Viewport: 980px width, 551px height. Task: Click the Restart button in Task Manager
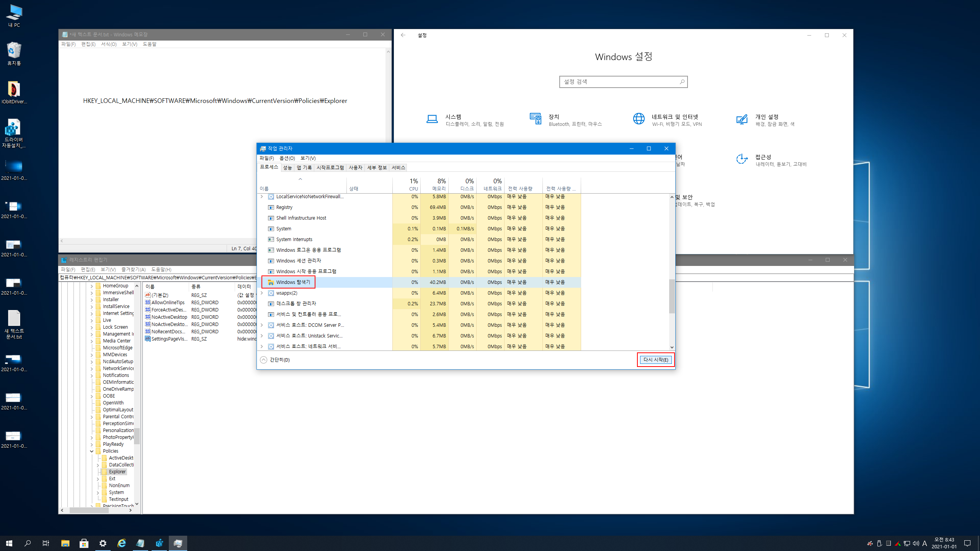655,360
